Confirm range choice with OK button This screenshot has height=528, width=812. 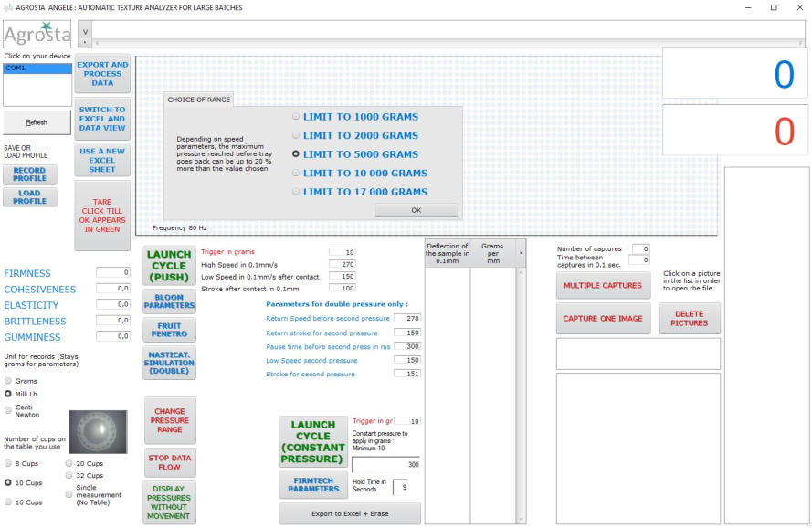[417, 210]
